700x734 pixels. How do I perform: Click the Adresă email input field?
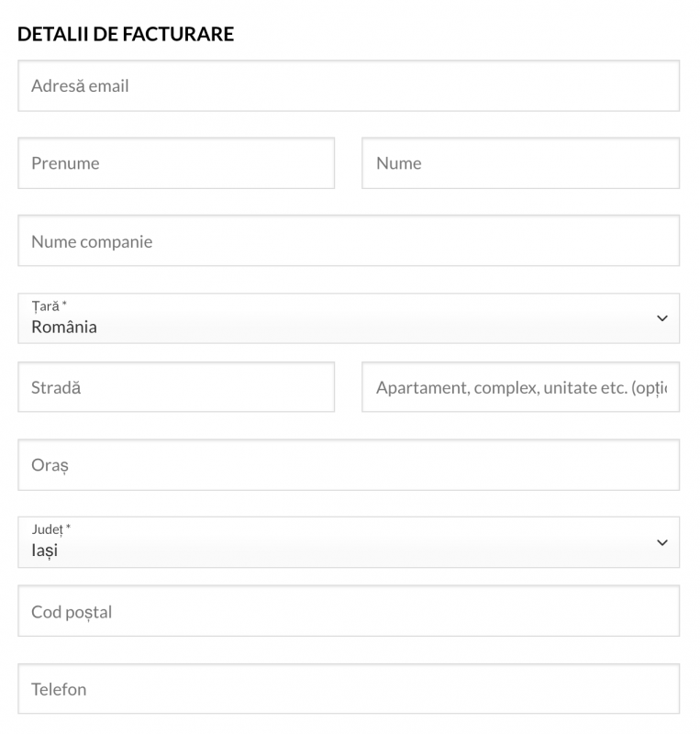(349, 86)
